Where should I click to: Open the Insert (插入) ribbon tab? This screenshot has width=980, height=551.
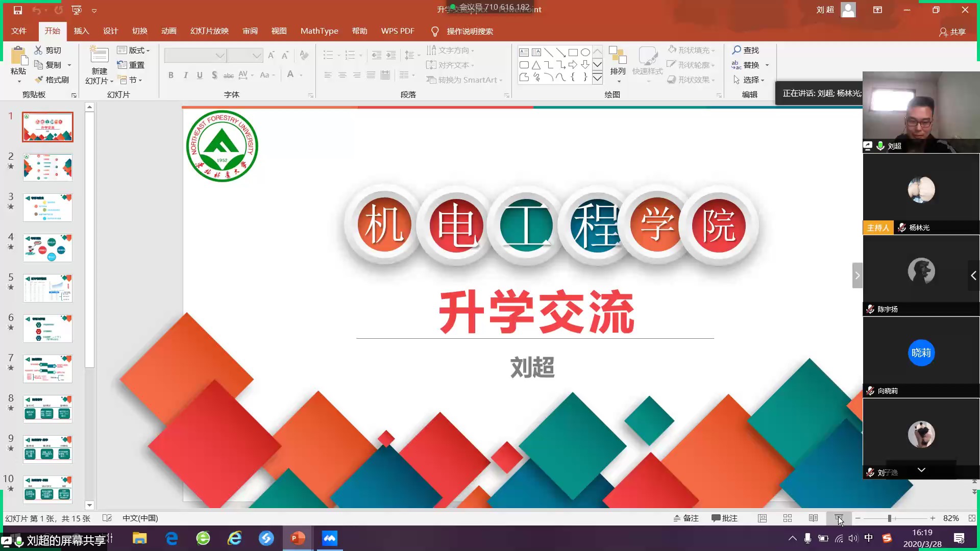pyautogui.click(x=81, y=31)
